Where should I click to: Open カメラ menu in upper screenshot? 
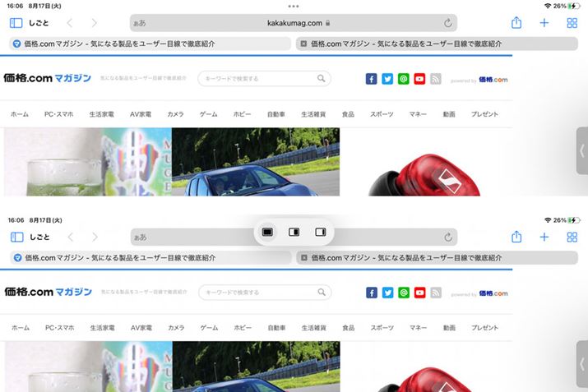[x=175, y=114]
